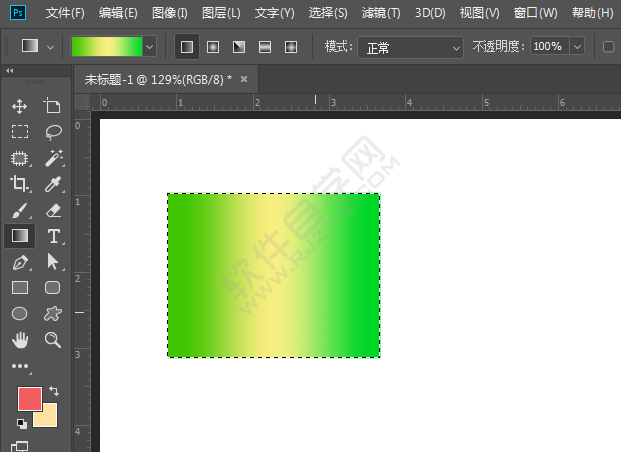The width and height of the screenshot is (621, 452).
Task: Choose Radial Gradient style
Action: point(213,47)
